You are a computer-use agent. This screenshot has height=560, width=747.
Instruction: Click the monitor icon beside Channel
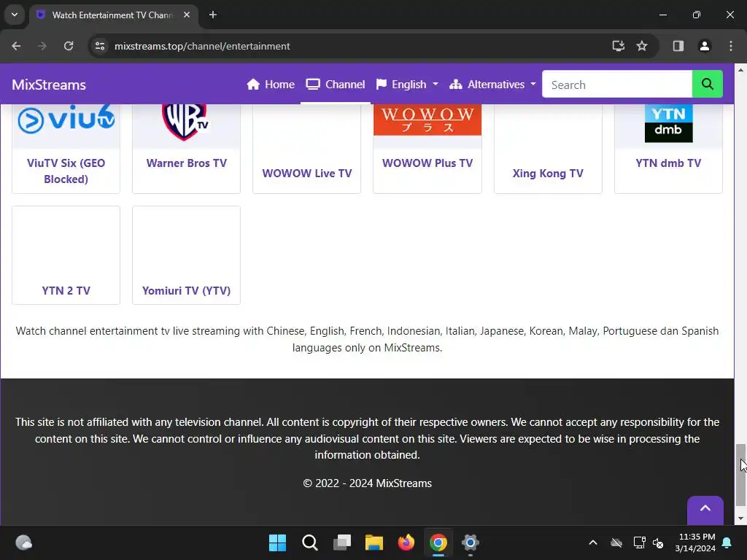tap(313, 85)
